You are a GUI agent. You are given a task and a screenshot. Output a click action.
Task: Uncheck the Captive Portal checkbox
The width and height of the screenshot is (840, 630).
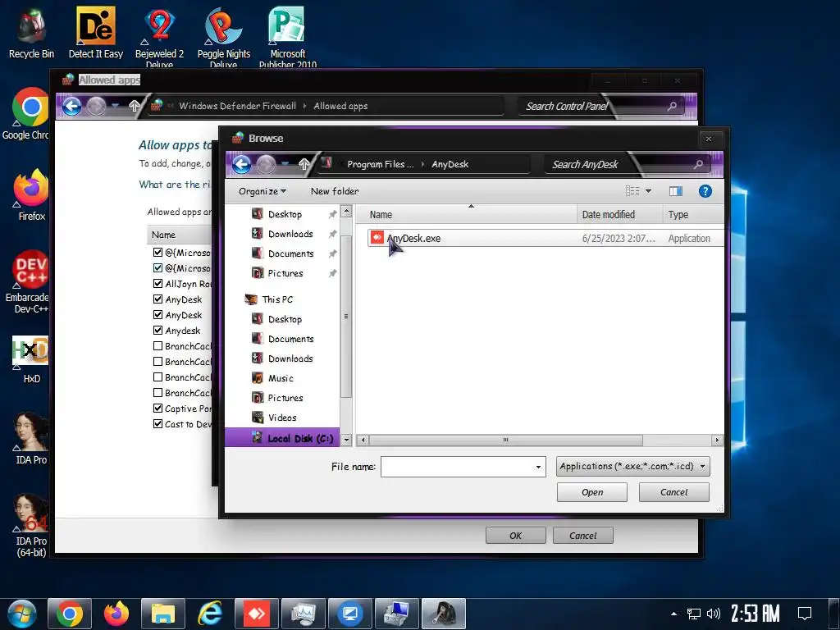pyautogui.click(x=157, y=409)
